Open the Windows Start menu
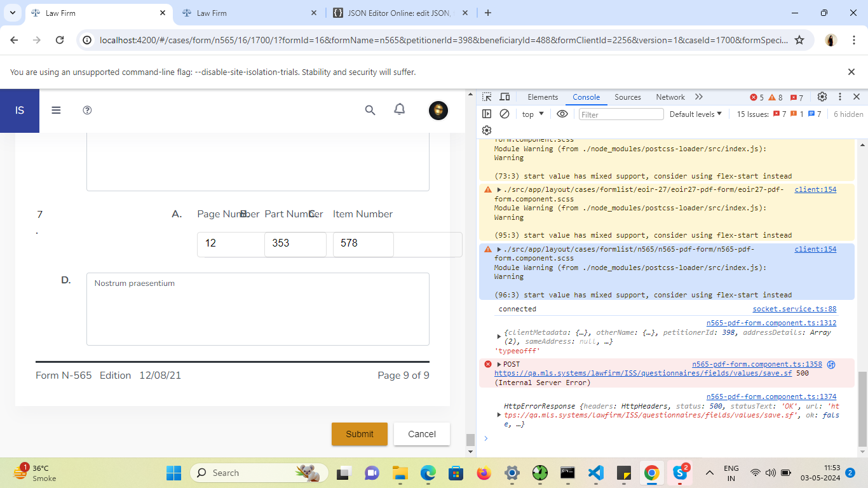Image resolution: width=868 pixels, height=488 pixels. point(173,473)
